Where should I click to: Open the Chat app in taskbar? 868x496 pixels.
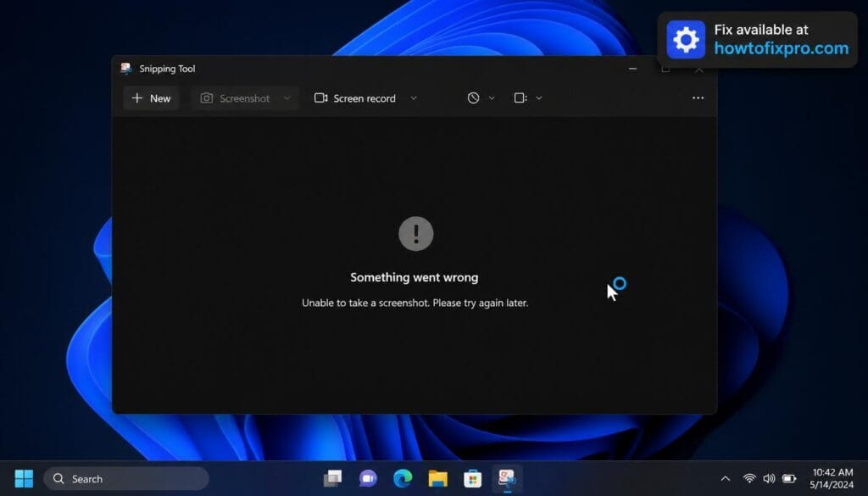point(368,478)
